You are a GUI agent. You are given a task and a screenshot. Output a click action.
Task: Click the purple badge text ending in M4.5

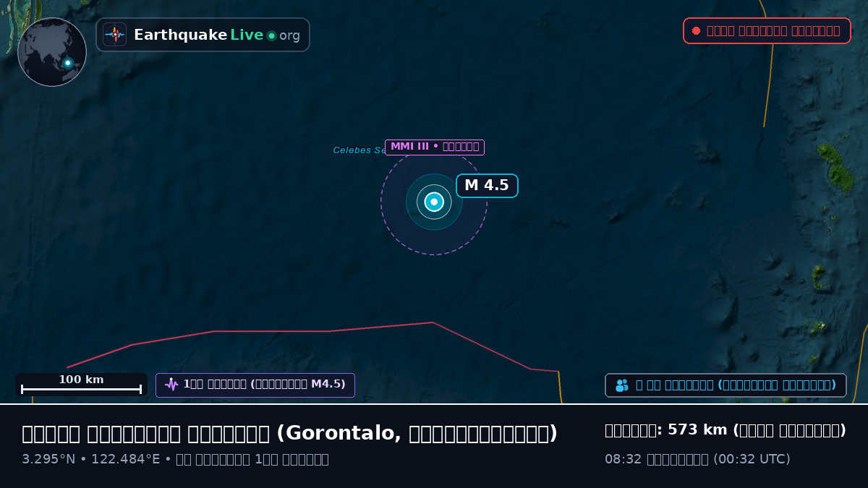264,384
